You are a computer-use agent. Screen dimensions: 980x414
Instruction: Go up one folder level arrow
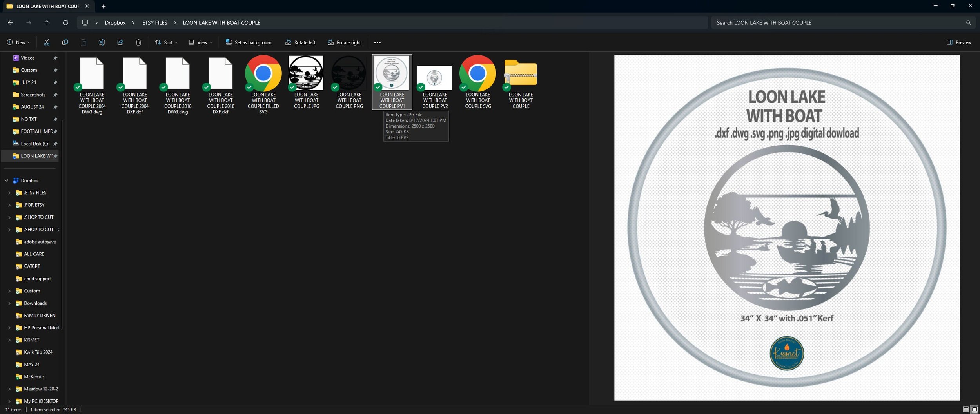[47, 23]
